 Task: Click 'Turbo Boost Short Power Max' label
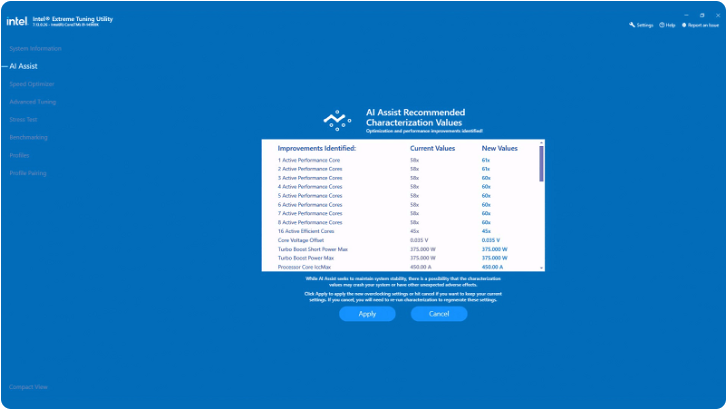click(x=313, y=249)
